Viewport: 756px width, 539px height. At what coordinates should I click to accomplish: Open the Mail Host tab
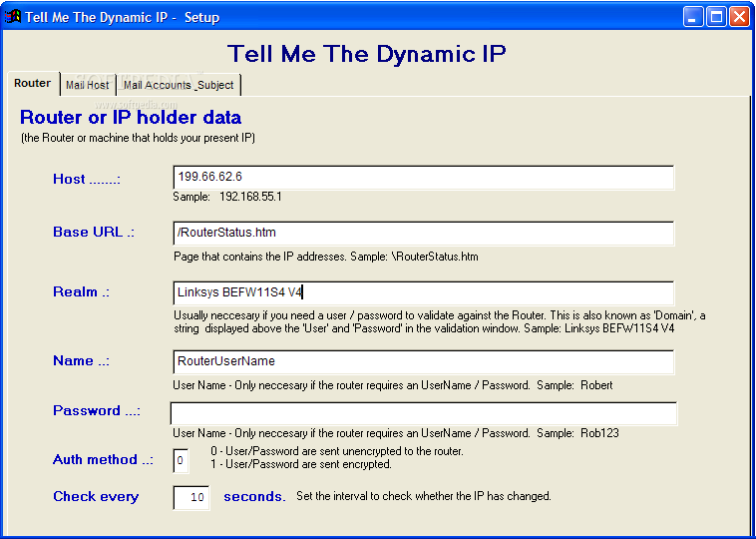87,85
